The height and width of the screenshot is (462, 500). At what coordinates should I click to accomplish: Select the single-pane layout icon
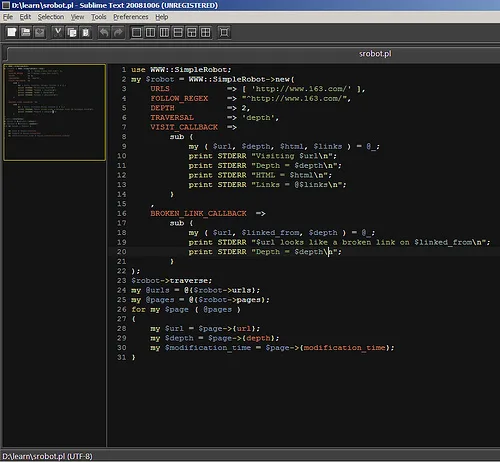[136, 32]
